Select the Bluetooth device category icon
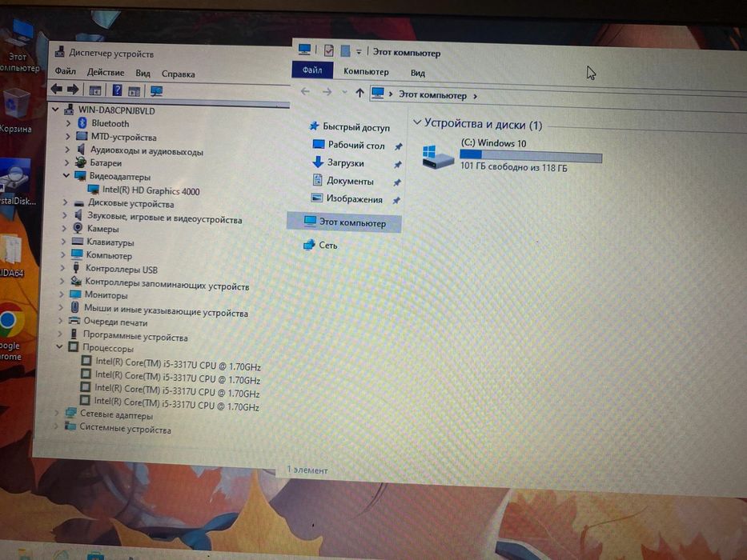Screen dimensions: 747x560 pyautogui.click(x=82, y=123)
